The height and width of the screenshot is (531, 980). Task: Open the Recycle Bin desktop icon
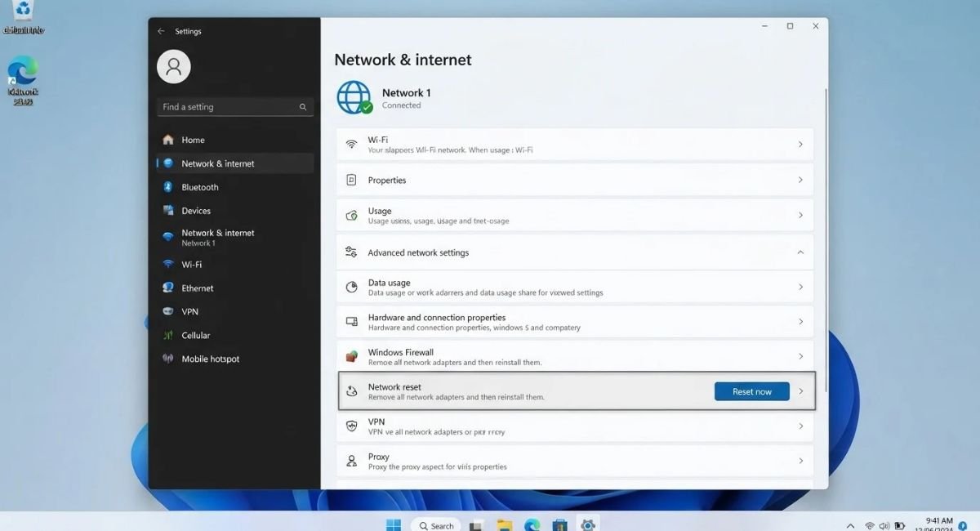click(x=23, y=16)
